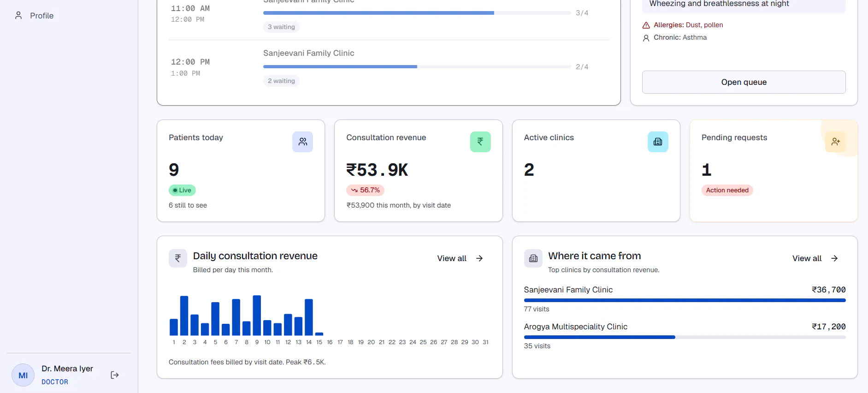Viewport: 868px width, 393px height.
Task: Click the Pending requests card
Action: point(774,171)
